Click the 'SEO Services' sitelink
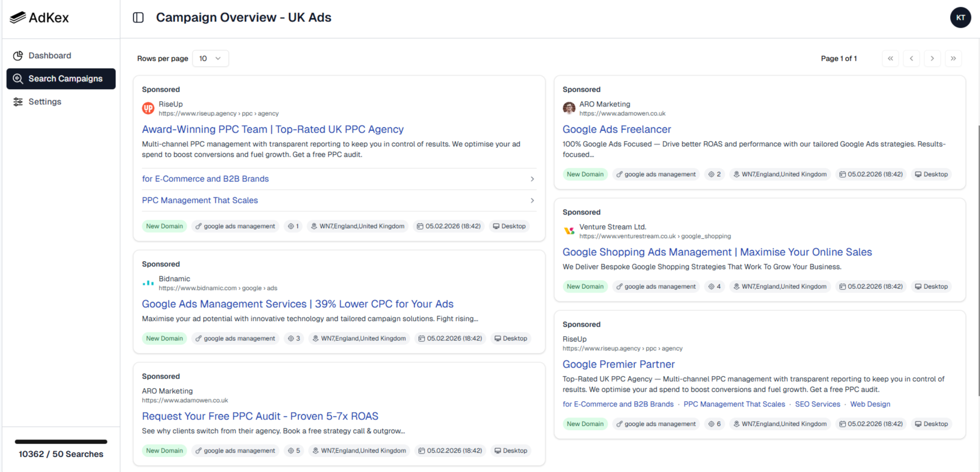This screenshot has width=980, height=472. click(x=817, y=404)
